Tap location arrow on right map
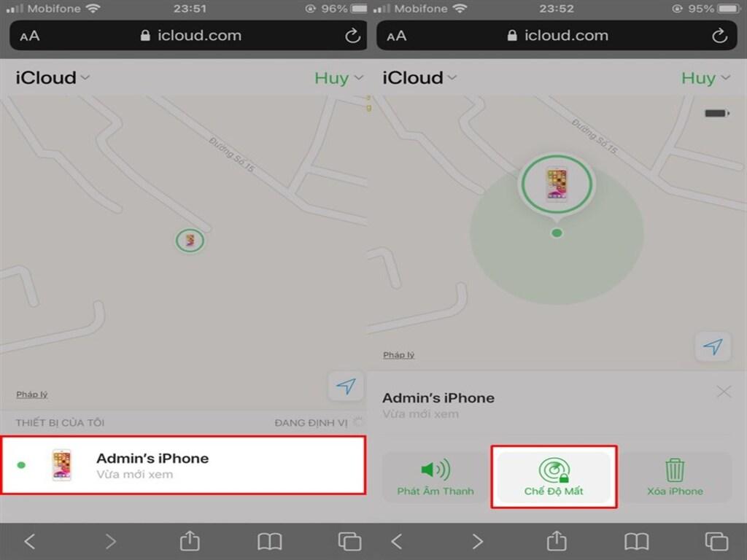This screenshot has width=747, height=560. point(713,346)
